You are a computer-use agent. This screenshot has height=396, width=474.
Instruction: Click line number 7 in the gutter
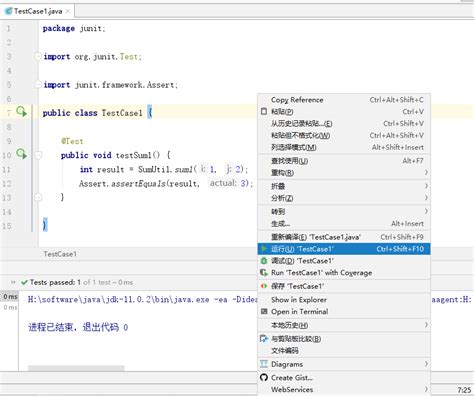click(x=9, y=113)
